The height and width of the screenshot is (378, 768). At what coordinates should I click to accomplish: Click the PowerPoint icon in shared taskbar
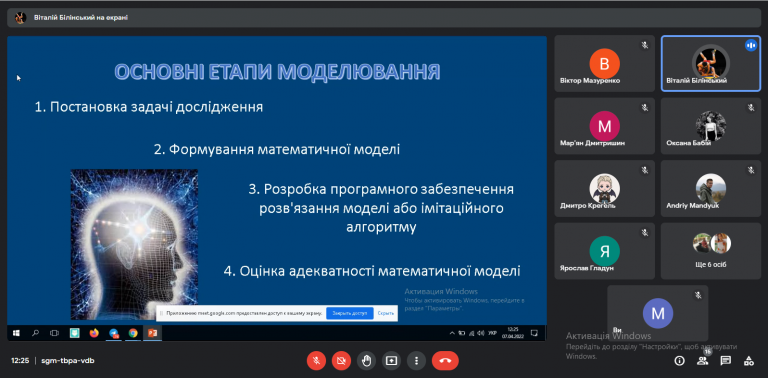153,333
